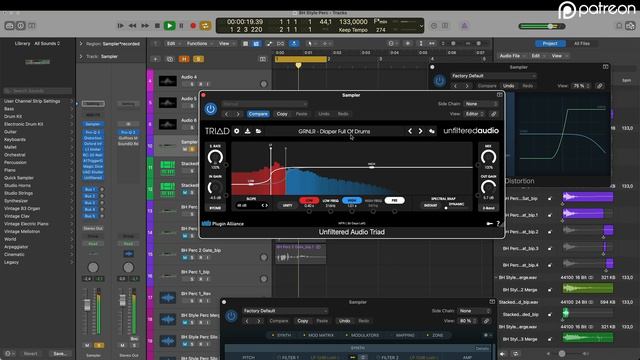Toggle the Inspector button in control bar
Screen dimensions: 640x360
coord(20,26)
